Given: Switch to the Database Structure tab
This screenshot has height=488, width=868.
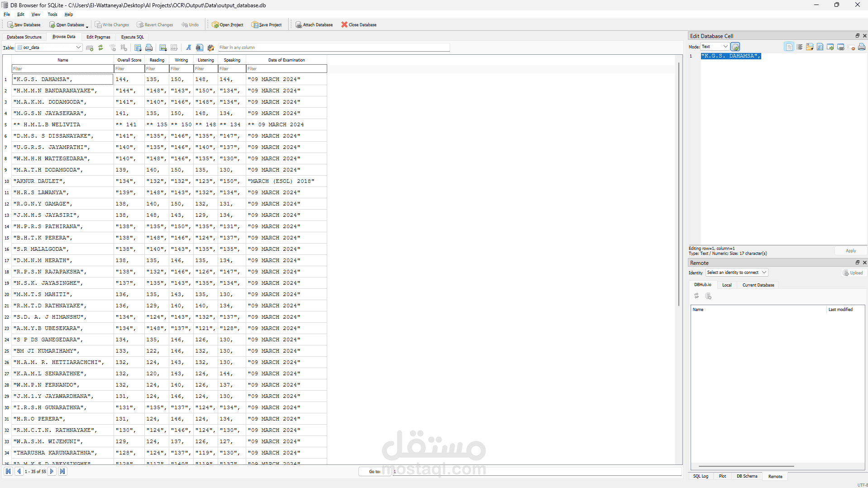Looking at the screenshot, I should point(24,37).
